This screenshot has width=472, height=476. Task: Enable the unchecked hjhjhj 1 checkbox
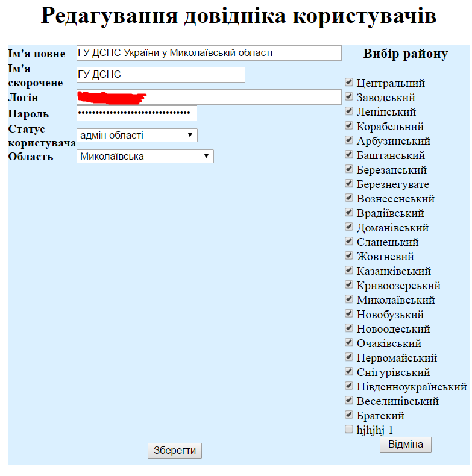(348, 430)
